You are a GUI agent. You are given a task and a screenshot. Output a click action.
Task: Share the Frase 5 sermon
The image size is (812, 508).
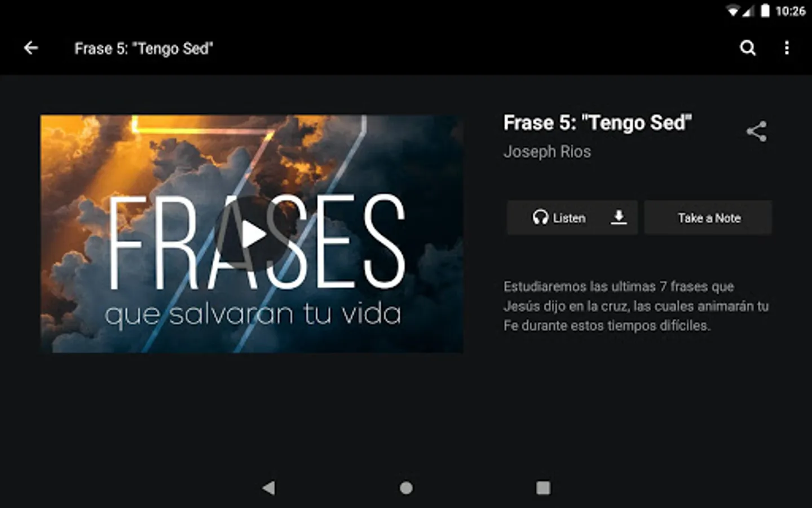(x=756, y=132)
